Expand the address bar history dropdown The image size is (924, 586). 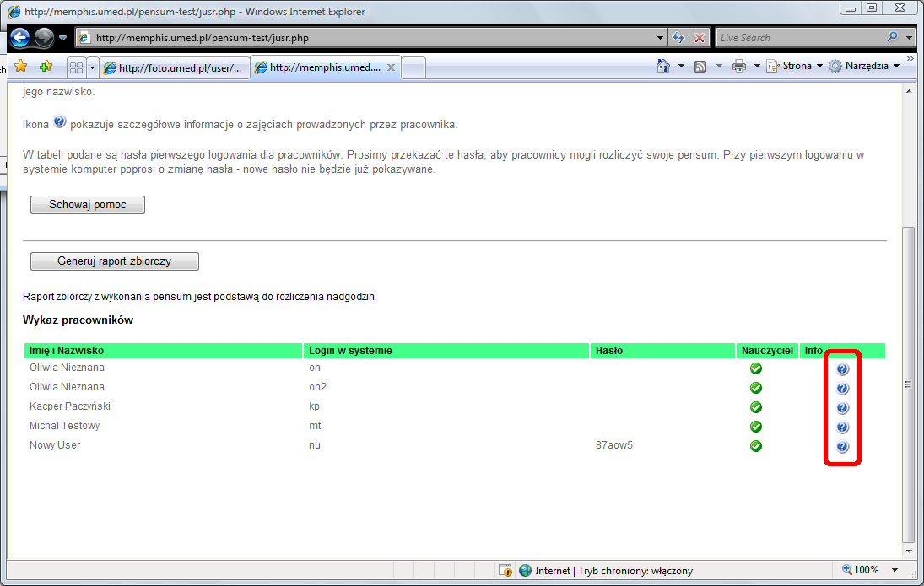[x=660, y=38]
